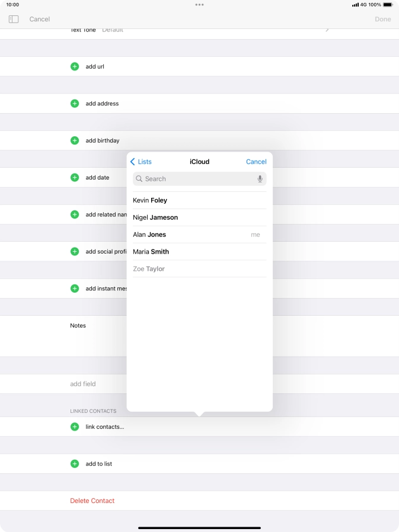The width and height of the screenshot is (399, 532).
Task: Tap the green plus beside add social profile
Action: pyautogui.click(x=75, y=252)
